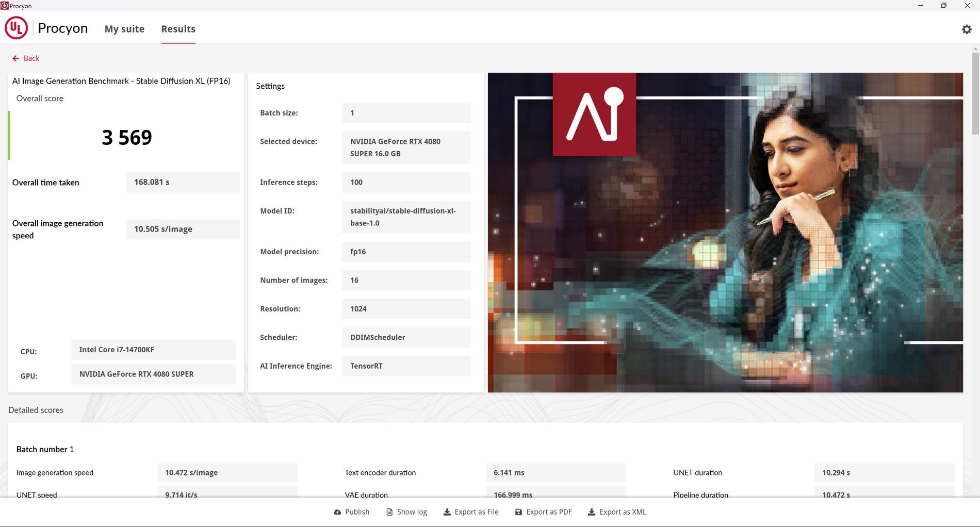Click the AI benchmark hero image
This screenshot has width=980, height=527.
(725, 233)
